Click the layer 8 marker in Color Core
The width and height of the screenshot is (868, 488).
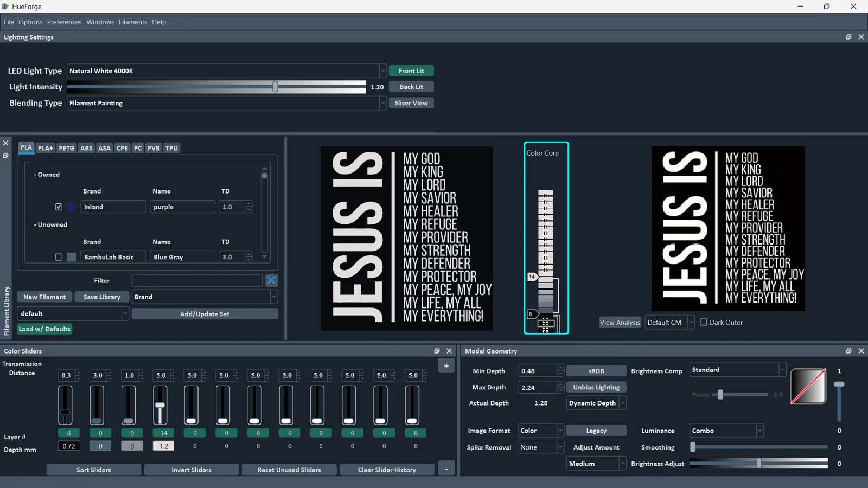coord(532,314)
